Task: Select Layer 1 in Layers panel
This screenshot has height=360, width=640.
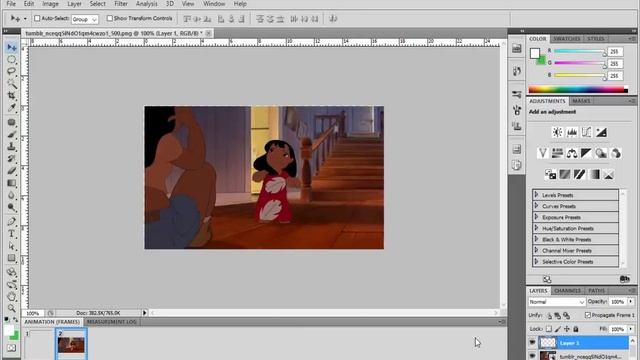Action: pyautogui.click(x=584, y=343)
